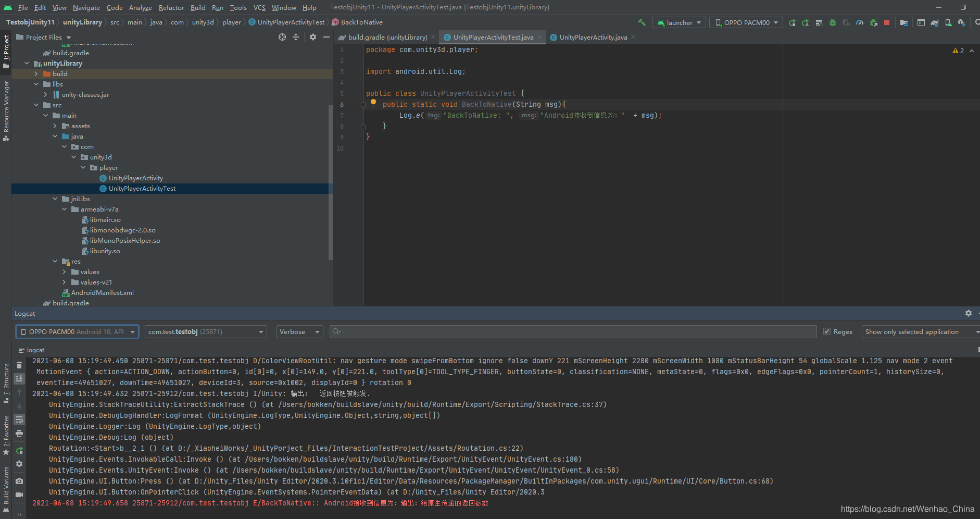The image size is (980, 519).
Task: Open Project panel gear options
Action: click(x=313, y=37)
